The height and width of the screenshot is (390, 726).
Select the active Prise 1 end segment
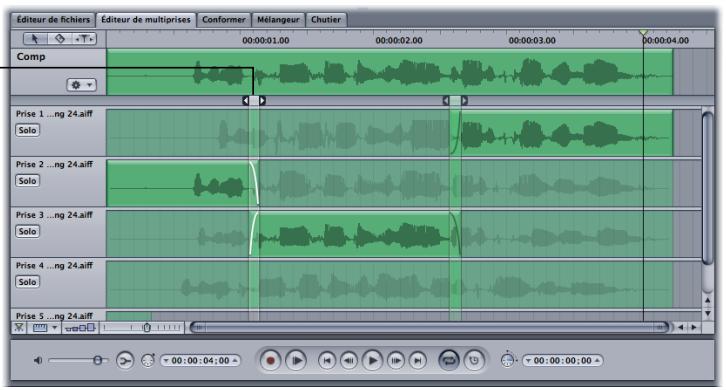567,133
